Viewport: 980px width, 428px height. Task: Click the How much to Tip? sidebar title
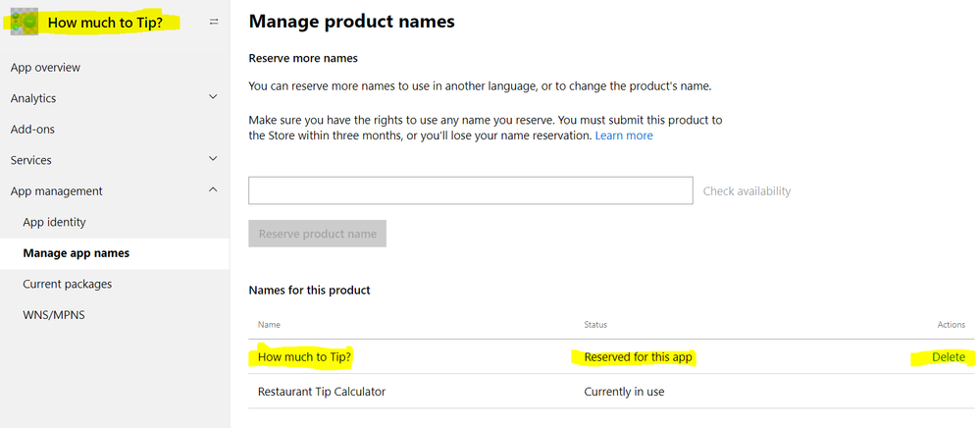pyautogui.click(x=105, y=22)
